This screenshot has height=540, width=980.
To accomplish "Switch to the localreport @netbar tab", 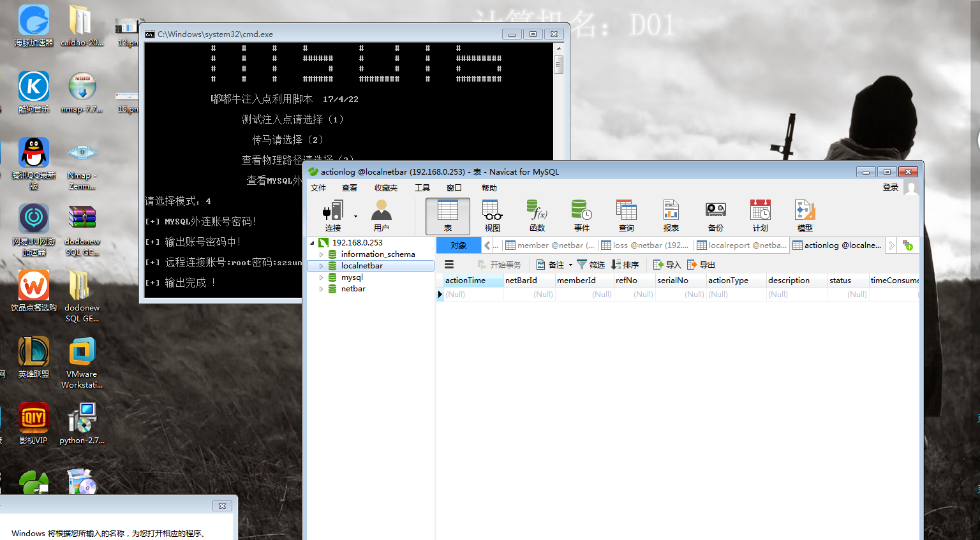I will [741, 245].
